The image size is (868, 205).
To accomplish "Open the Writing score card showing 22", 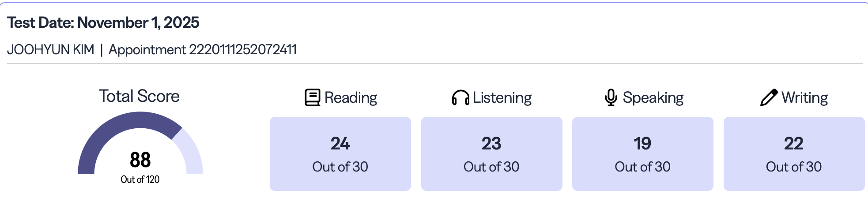I will click(x=794, y=154).
